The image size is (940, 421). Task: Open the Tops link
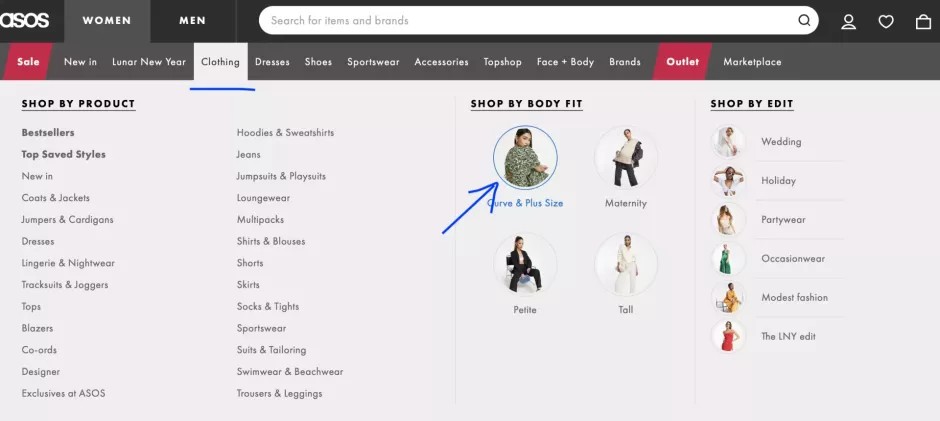tap(31, 306)
